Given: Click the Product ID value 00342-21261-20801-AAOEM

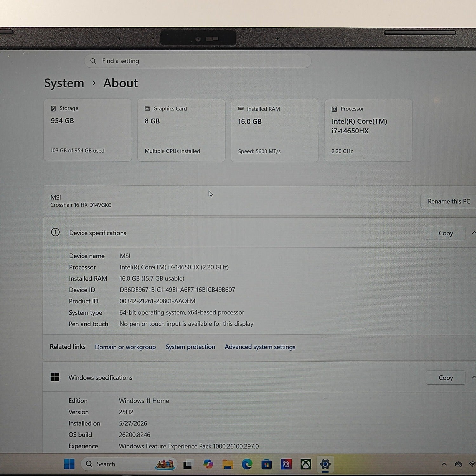Looking at the screenshot, I should pos(157,301).
